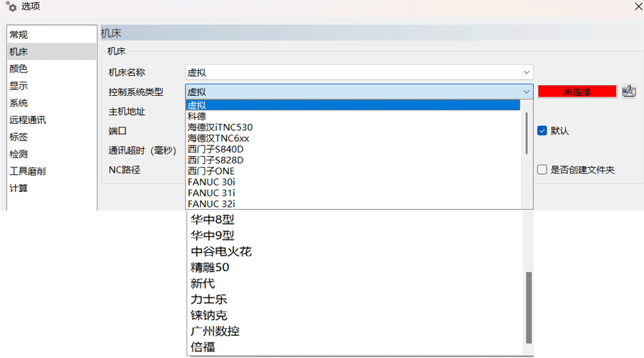This screenshot has height=358, width=644.
Task: Open the 颜色 settings category
Action: click(x=52, y=69)
